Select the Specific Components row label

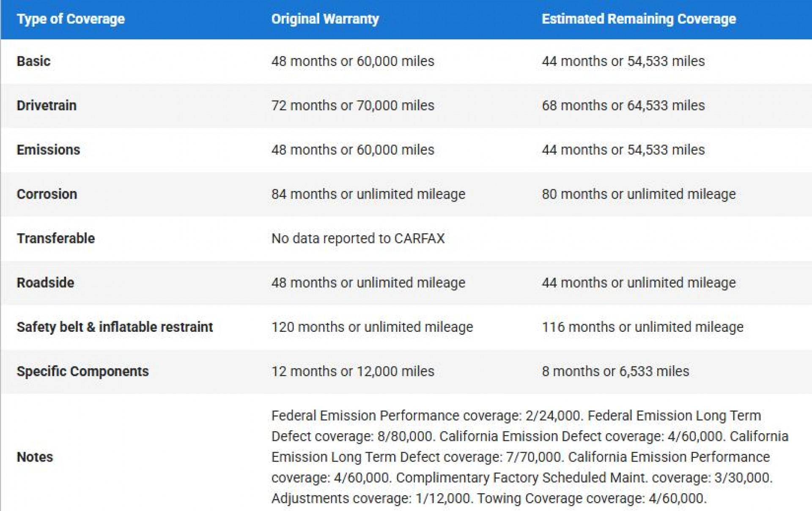click(82, 371)
